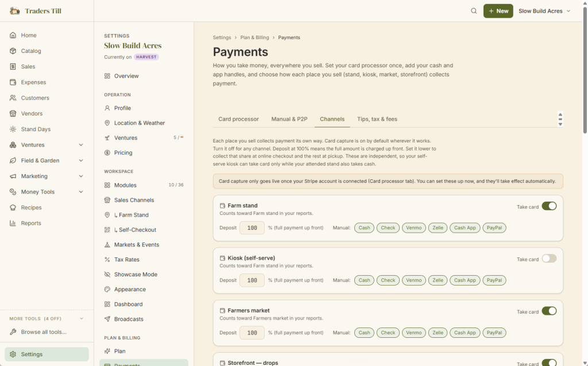
Task: Toggle Venmo chip for Farm stand
Action: point(413,228)
